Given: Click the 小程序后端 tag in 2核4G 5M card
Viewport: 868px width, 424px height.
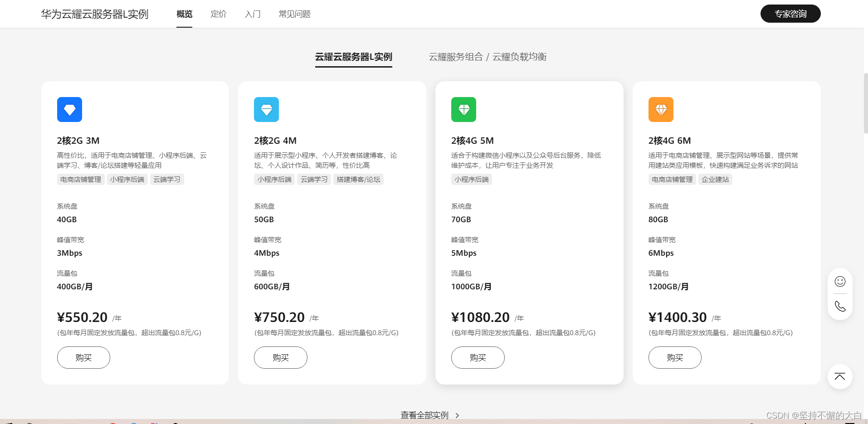Looking at the screenshot, I should coord(472,180).
